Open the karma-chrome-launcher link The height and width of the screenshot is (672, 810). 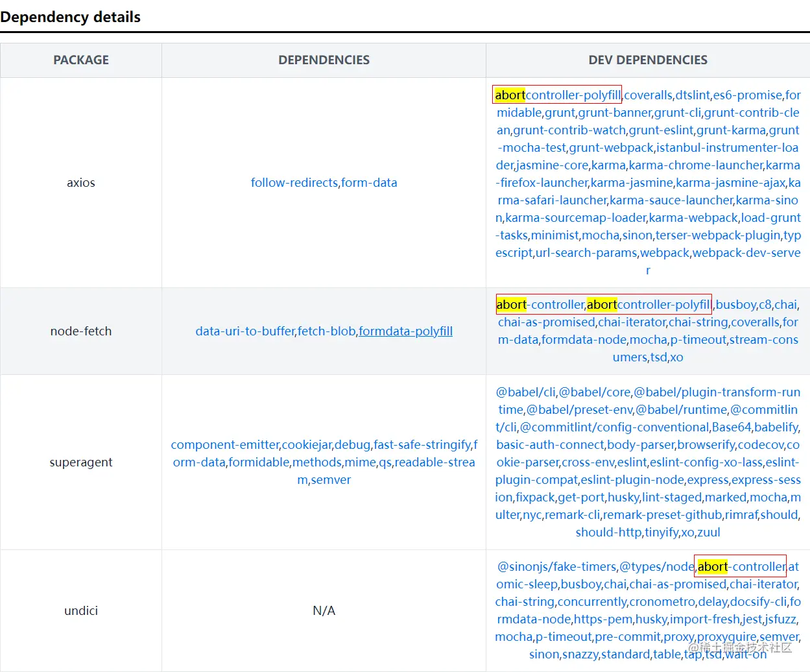[x=696, y=165]
